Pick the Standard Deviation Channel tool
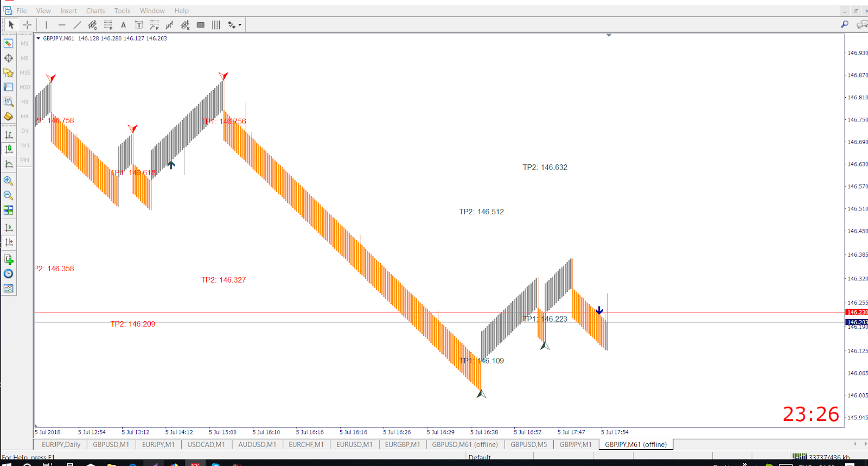The width and height of the screenshot is (868, 466). point(92,24)
